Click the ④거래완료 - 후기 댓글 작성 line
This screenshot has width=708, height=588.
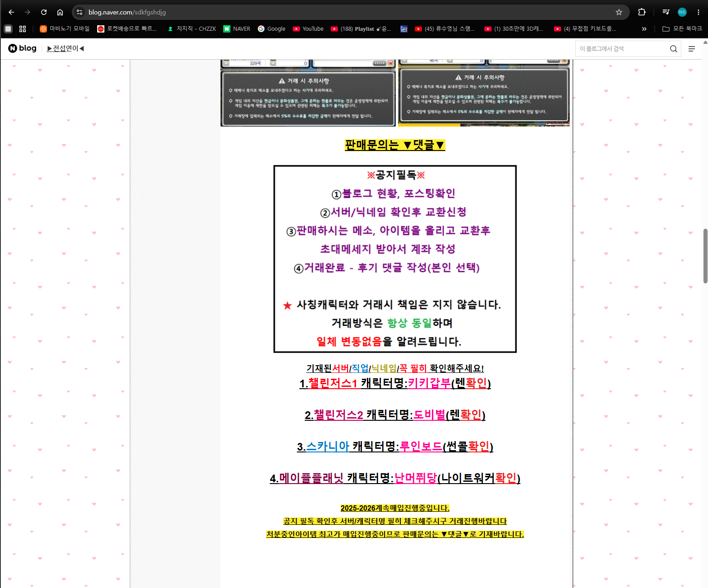coord(387,268)
